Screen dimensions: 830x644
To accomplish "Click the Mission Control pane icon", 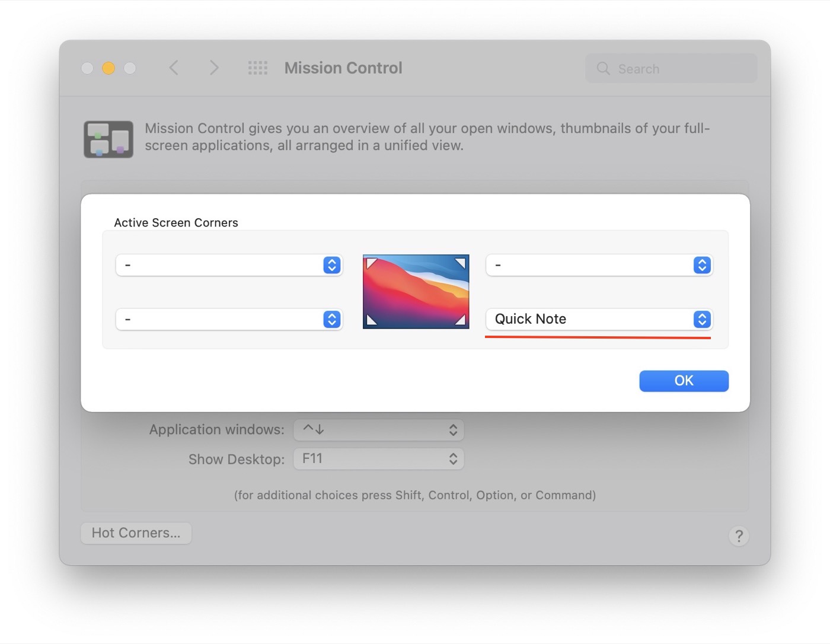I will pos(108,139).
